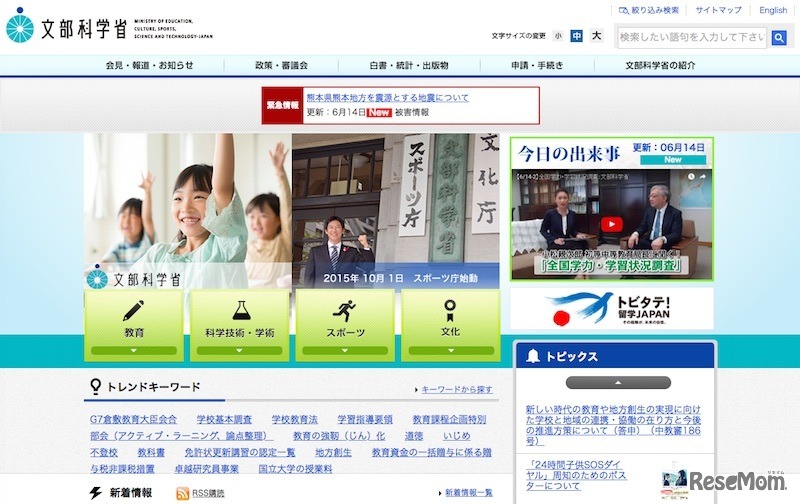Click the bell icon beside トピックス
This screenshot has width=800, height=504.
tap(533, 356)
